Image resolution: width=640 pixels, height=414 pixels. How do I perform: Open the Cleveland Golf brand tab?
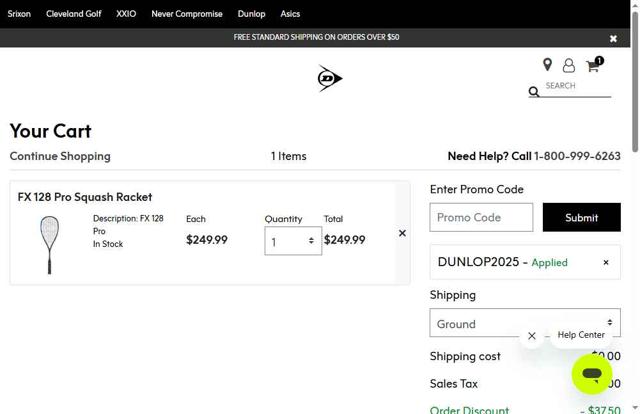tap(73, 14)
